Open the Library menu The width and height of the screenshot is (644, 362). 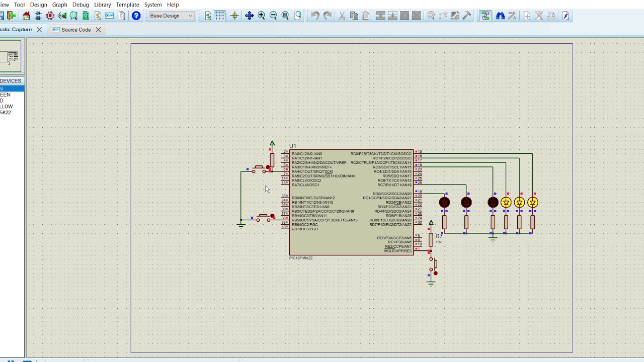pos(103,5)
